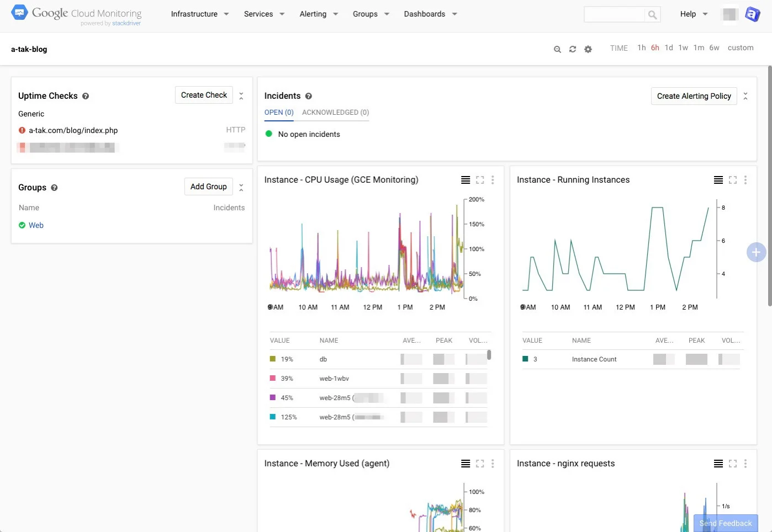Image resolution: width=772 pixels, height=532 pixels.
Task: Expand Running Instances chart to fullscreen
Action: [x=733, y=180]
